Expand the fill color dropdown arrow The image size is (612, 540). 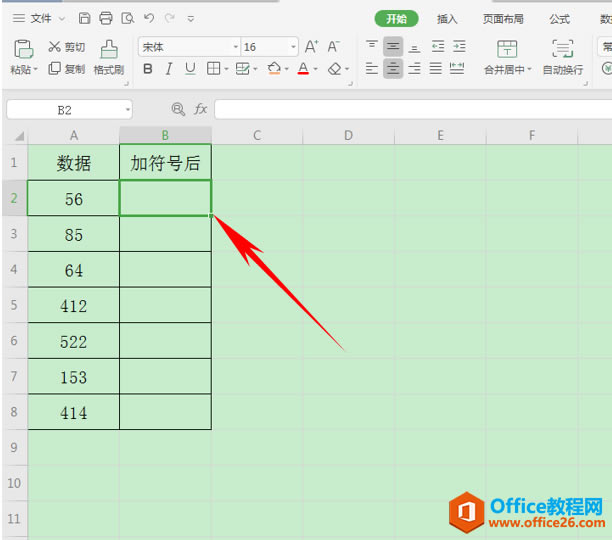[287, 69]
